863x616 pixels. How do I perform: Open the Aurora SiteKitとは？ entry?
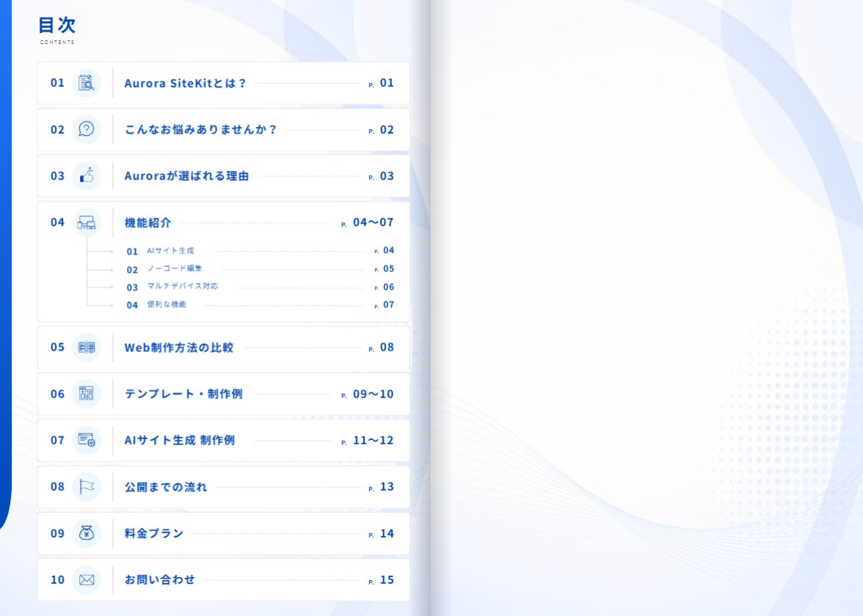(x=223, y=83)
